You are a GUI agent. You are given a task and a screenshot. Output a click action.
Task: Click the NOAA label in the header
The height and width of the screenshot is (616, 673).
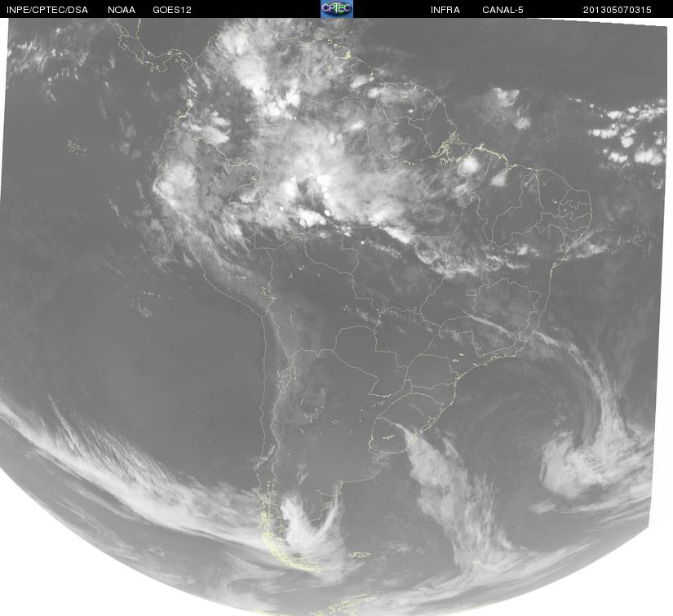pos(122,10)
